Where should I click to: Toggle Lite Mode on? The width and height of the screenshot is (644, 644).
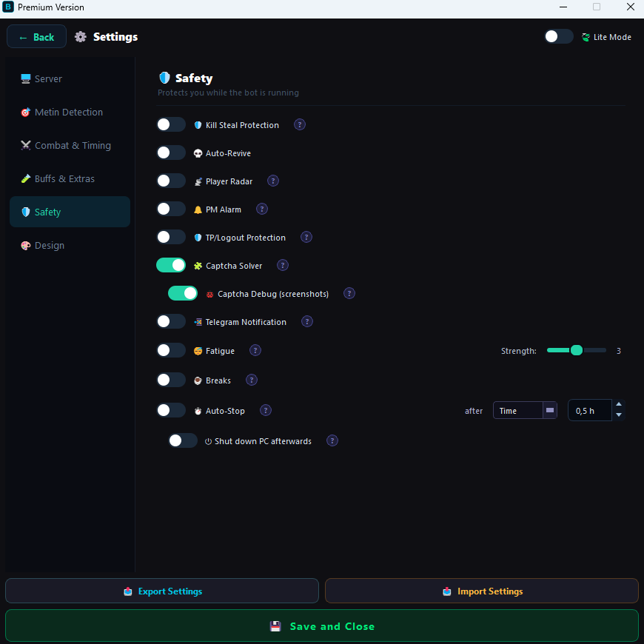(x=559, y=36)
